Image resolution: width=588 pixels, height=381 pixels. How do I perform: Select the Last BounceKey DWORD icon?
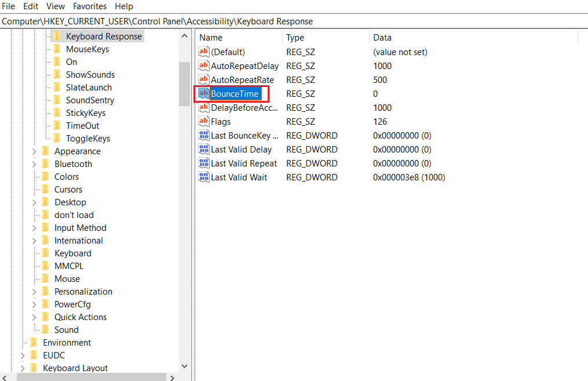(x=203, y=135)
